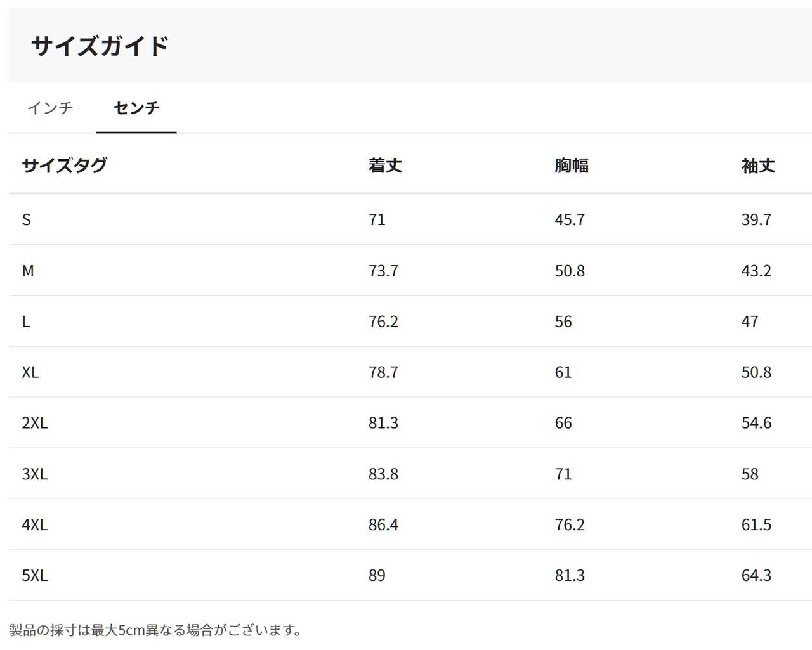Screen dimensions: 812x650
Task: Click the 73.7 length value for M
Action: (383, 271)
